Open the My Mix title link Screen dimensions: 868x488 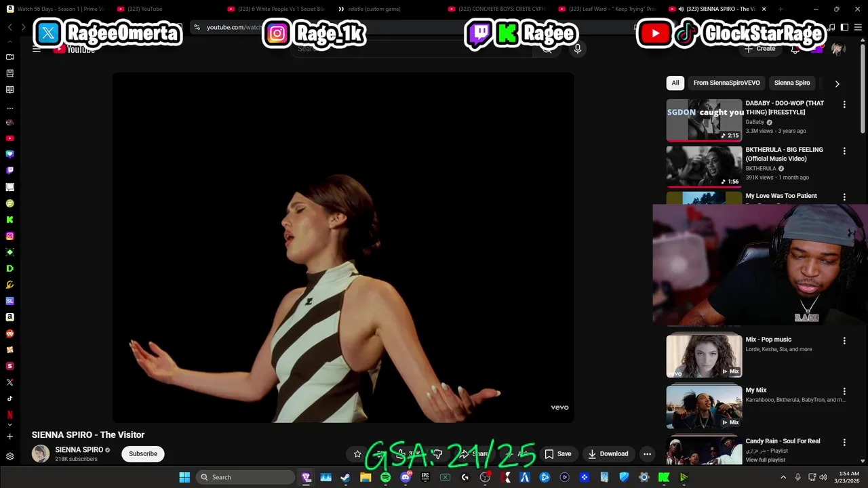756,390
